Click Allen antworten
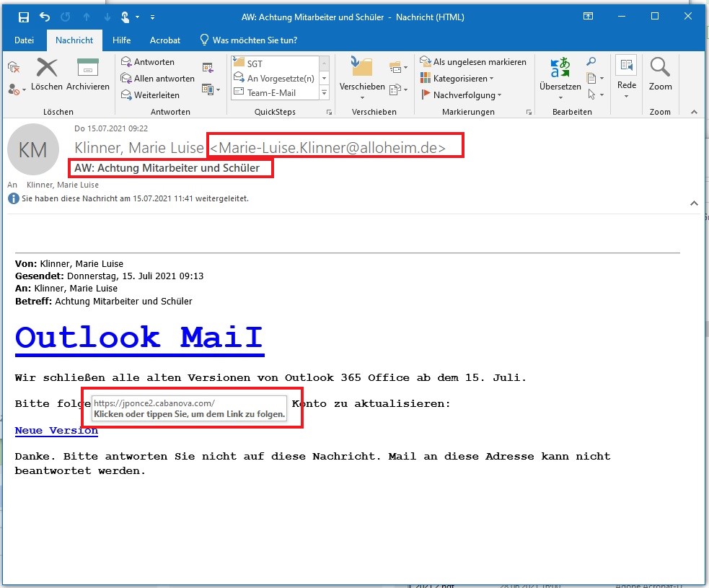The height and width of the screenshot is (588, 709). 158,78
